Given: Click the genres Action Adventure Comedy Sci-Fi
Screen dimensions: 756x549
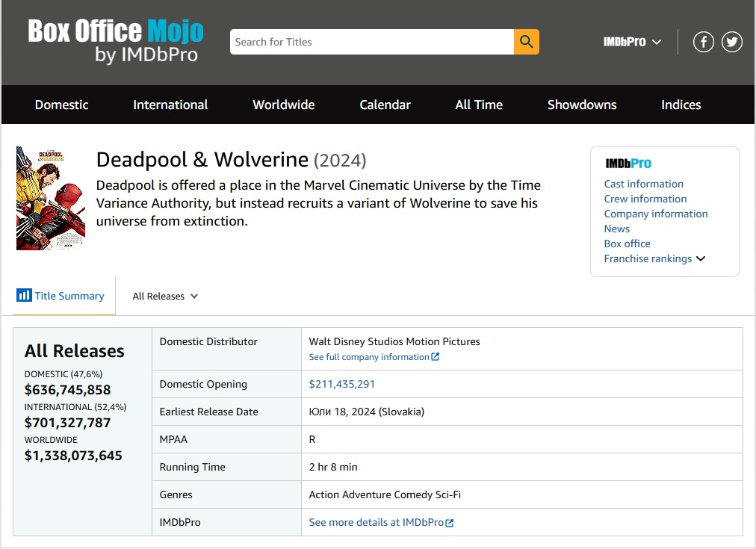Looking at the screenshot, I should point(385,495).
